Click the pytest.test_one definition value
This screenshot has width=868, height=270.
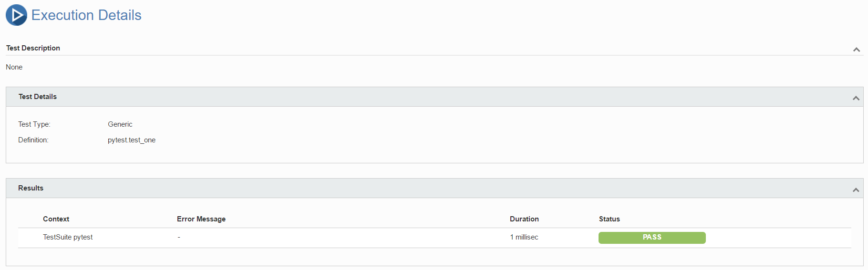(132, 140)
